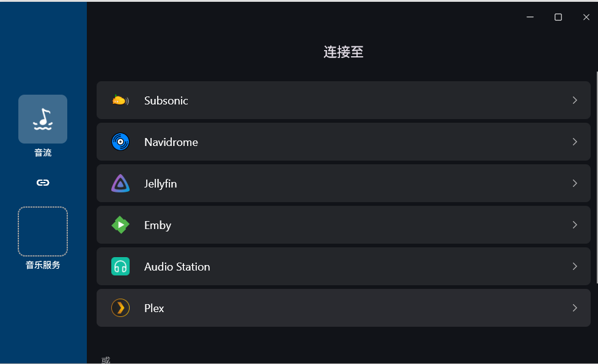Click the chain link icon in sidebar
Screen dimensions: 598x364
pyautogui.click(x=43, y=183)
